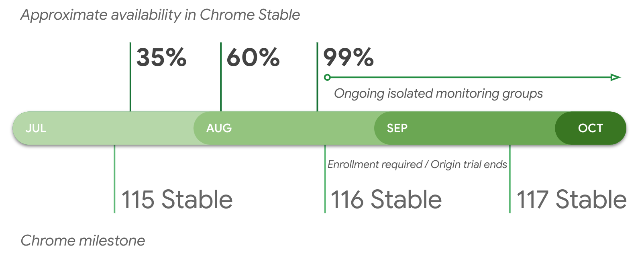Image resolution: width=644 pixels, height=260 pixels.
Task: Click the 99% availability label
Action: 348,57
